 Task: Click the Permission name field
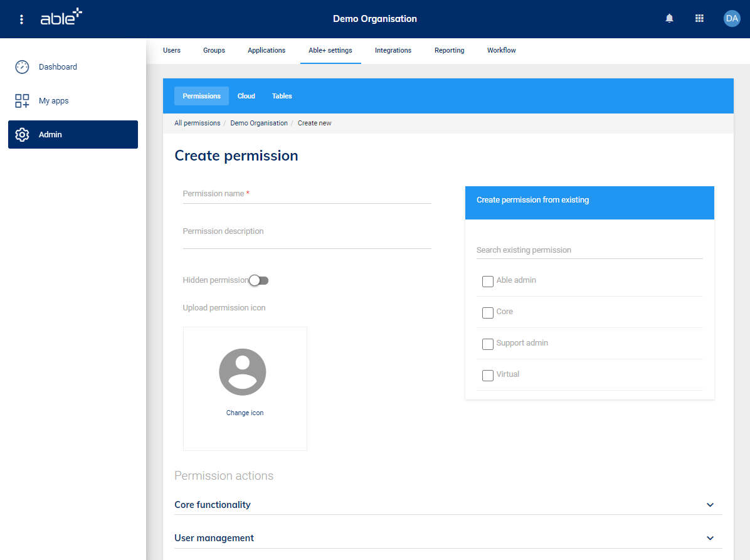pyautogui.click(x=307, y=194)
